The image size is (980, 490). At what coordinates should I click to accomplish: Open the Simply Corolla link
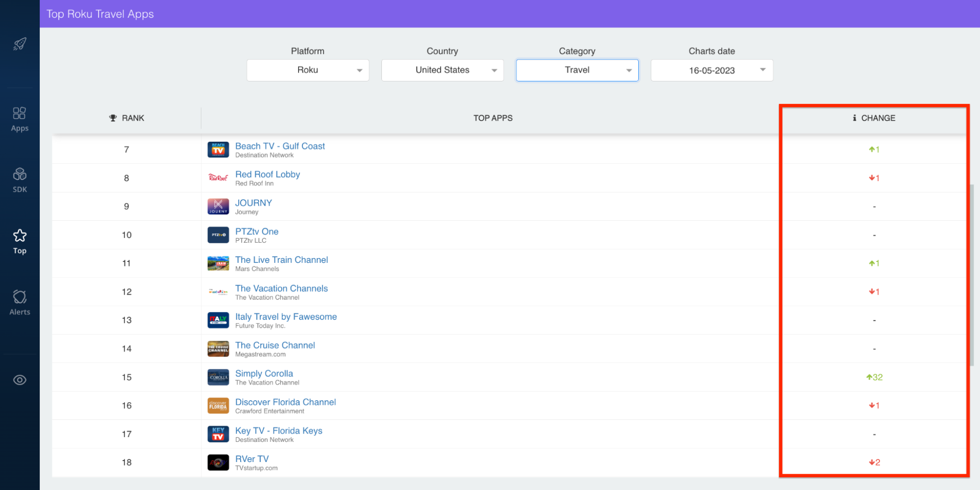[x=264, y=374]
